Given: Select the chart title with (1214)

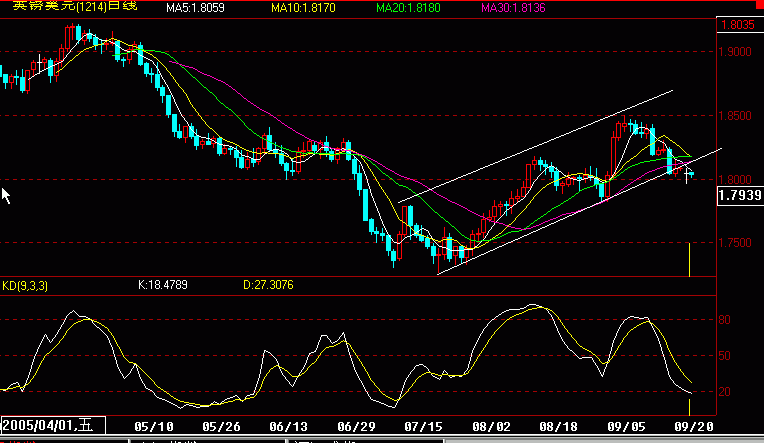Looking at the screenshot, I should pos(75,6).
